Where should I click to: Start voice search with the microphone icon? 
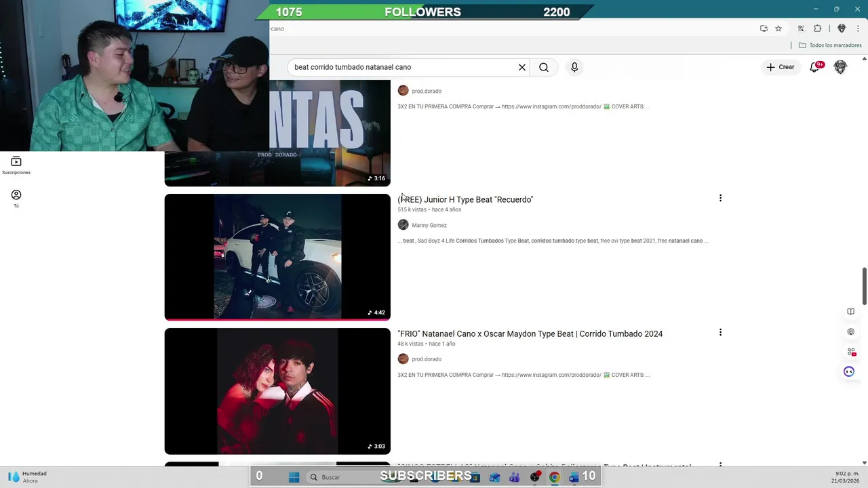point(574,67)
